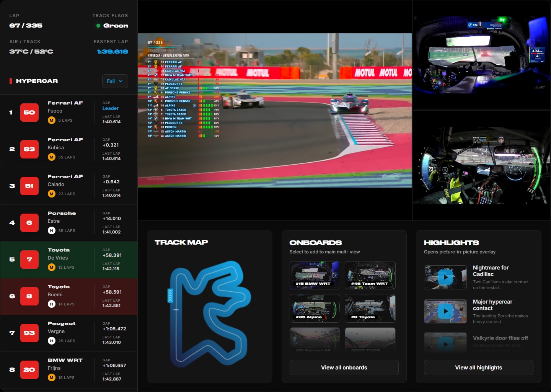Click the hard tire icon beside Buemi
This screenshot has height=392, width=551.
click(51, 304)
